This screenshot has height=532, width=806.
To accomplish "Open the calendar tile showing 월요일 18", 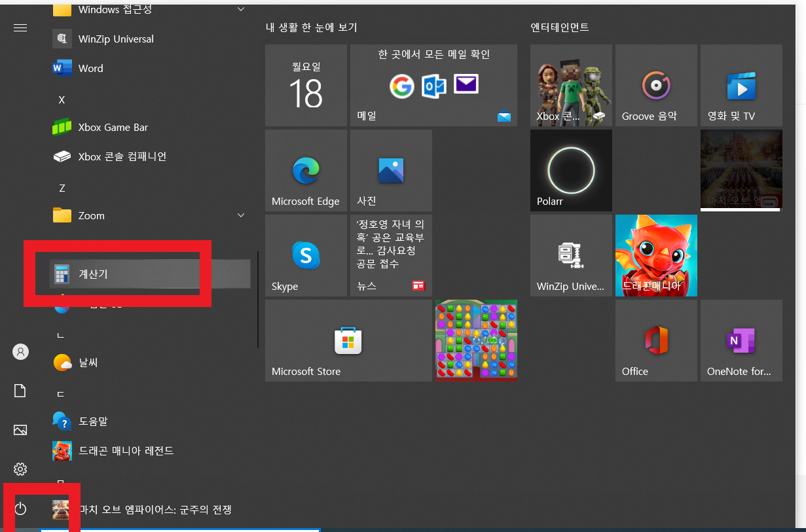I will coord(306,85).
